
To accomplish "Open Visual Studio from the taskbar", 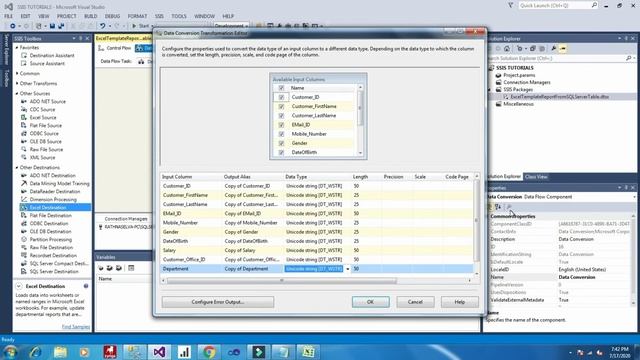I will click(x=159, y=352).
